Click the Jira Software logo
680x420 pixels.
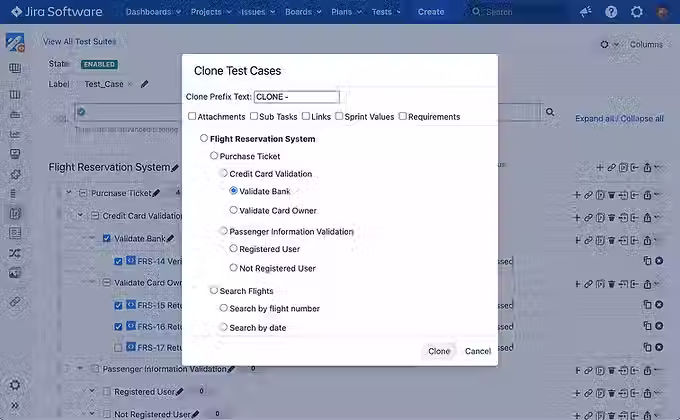pyautogui.click(x=57, y=12)
